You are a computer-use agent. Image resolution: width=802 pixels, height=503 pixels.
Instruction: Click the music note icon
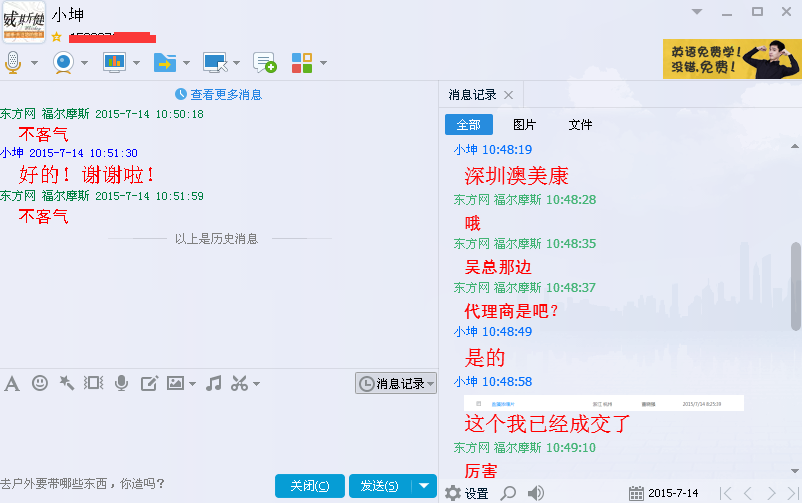click(213, 383)
